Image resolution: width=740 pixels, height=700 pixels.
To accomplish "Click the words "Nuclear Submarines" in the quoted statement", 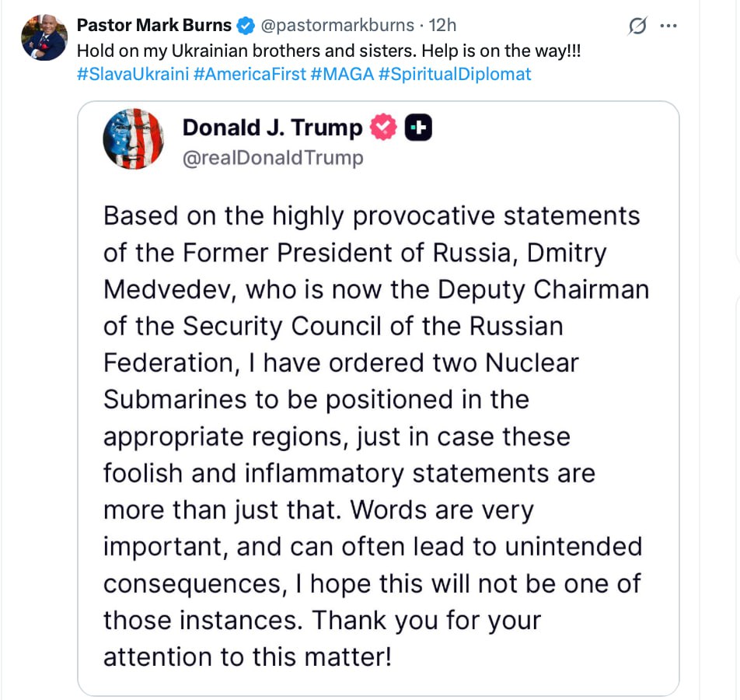I will [342, 381].
